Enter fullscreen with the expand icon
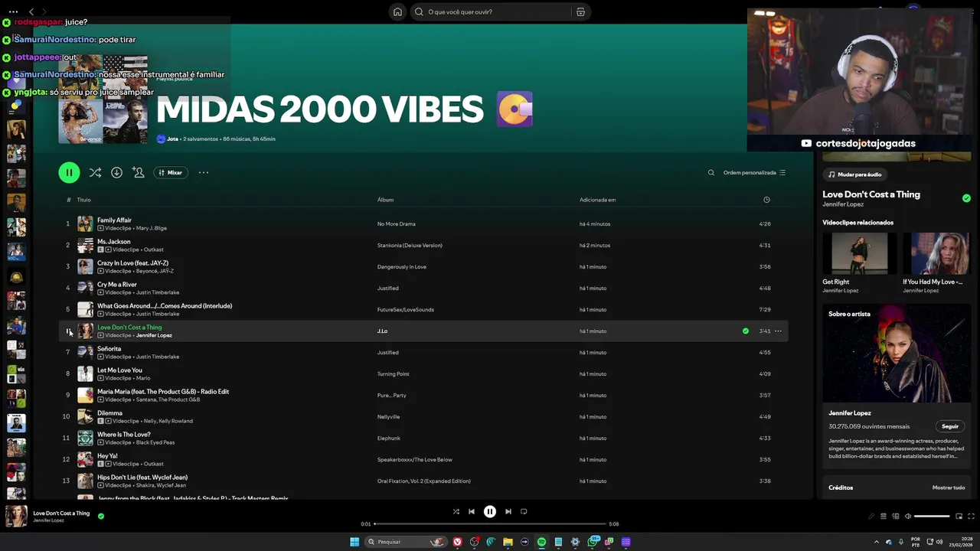Viewport: 980px width, 551px height. (972, 516)
